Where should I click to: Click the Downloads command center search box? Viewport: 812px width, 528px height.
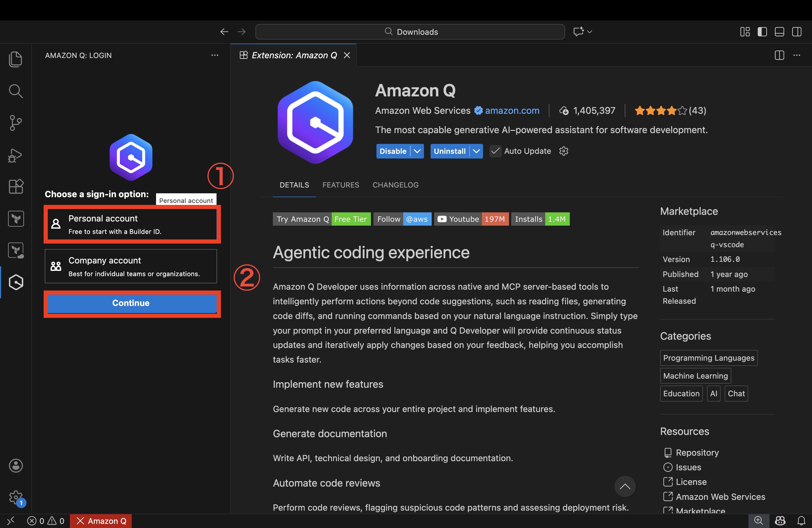(410, 32)
